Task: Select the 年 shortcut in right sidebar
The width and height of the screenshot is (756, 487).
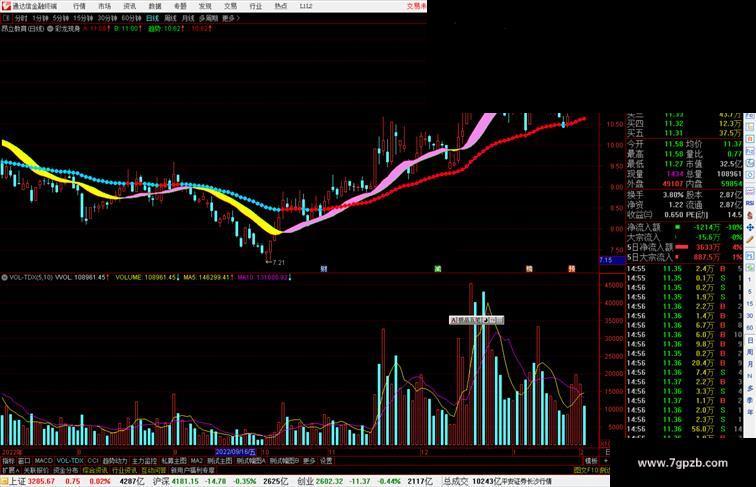Action: coord(750,412)
